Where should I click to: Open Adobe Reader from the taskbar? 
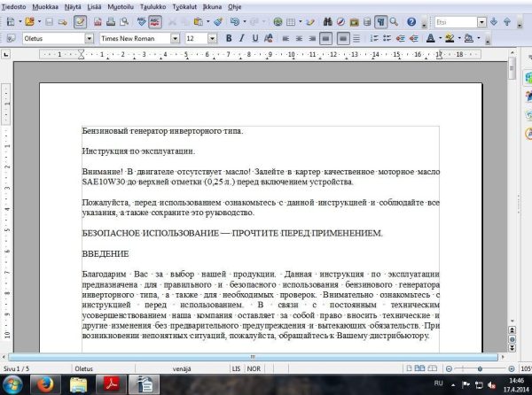point(112,385)
